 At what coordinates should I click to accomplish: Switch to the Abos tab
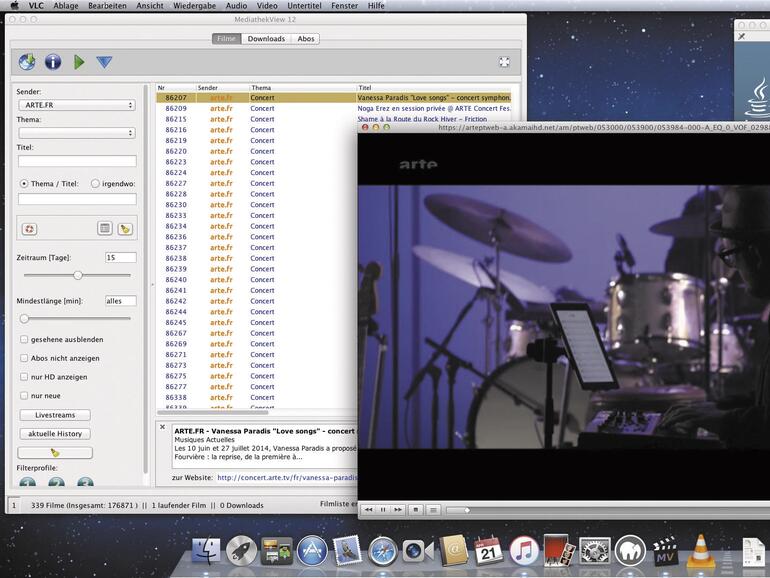(x=306, y=39)
